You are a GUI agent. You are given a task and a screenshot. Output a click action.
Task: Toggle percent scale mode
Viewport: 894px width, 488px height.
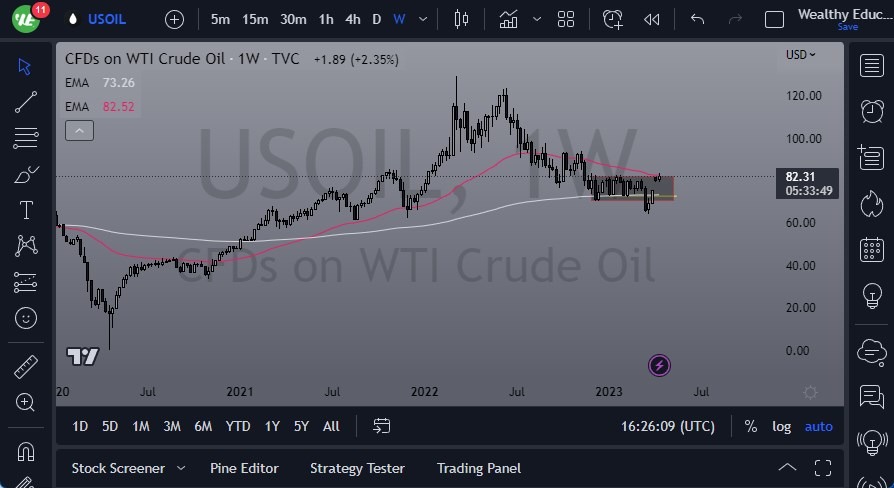[x=750, y=426]
